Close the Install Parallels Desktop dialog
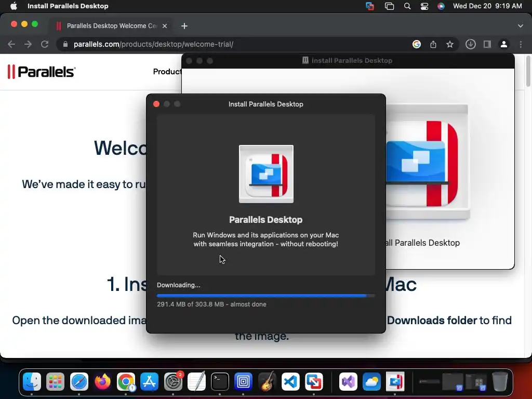Image resolution: width=532 pixels, height=399 pixels. point(156,104)
